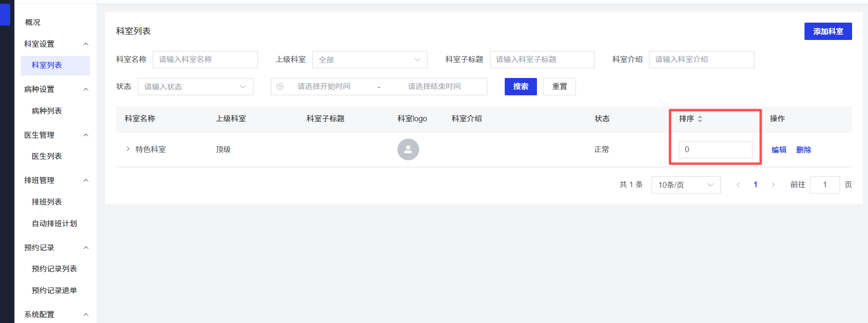Focus the 科室子标题 input field

click(x=542, y=60)
